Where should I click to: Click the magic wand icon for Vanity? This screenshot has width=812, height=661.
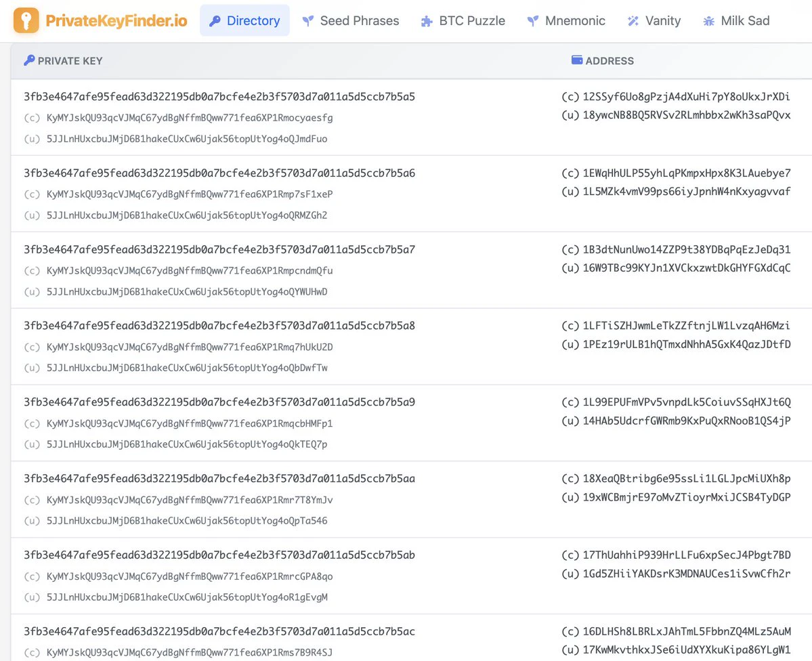click(x=633, y=21)
